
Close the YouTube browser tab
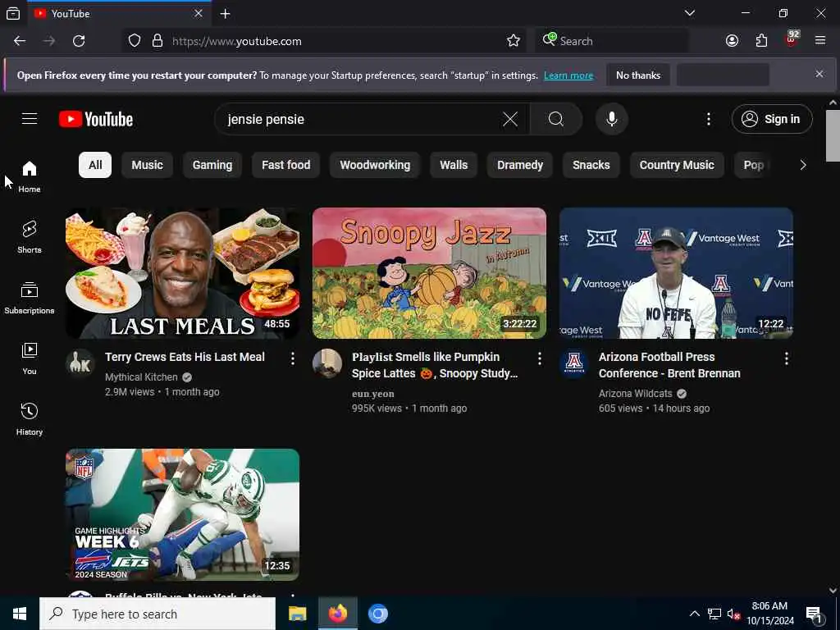coord(199,13)
